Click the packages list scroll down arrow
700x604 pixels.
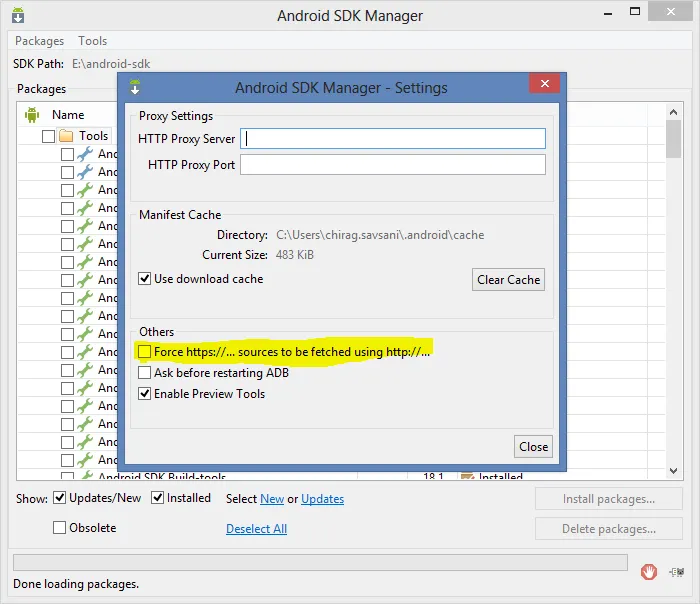674,471
